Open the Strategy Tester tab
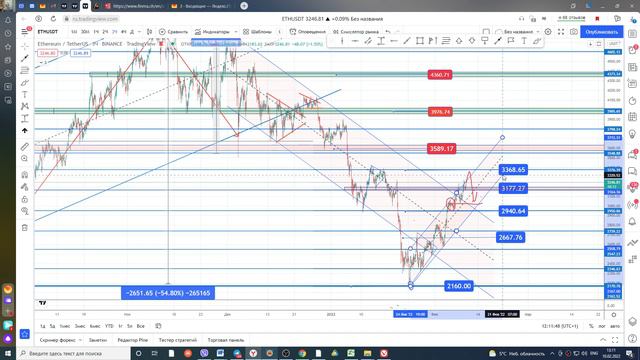This screenshot has height=360, width=640. (178, 340)
